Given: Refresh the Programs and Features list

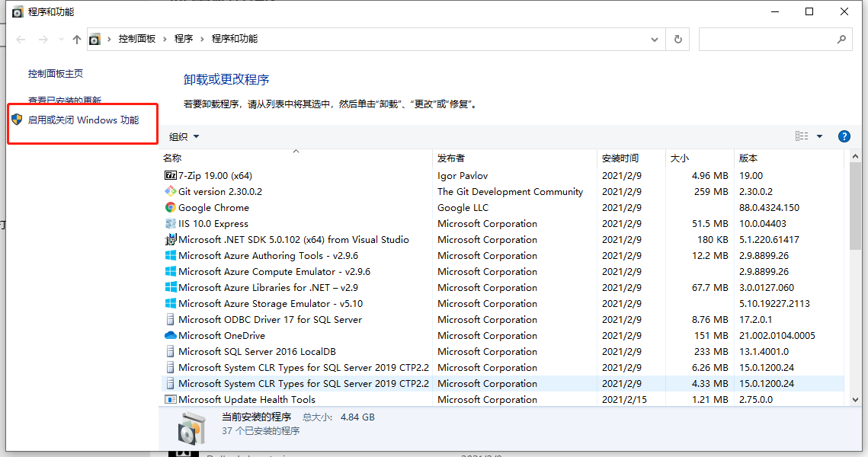Looking at the screenshot, I should coord(678,40).
